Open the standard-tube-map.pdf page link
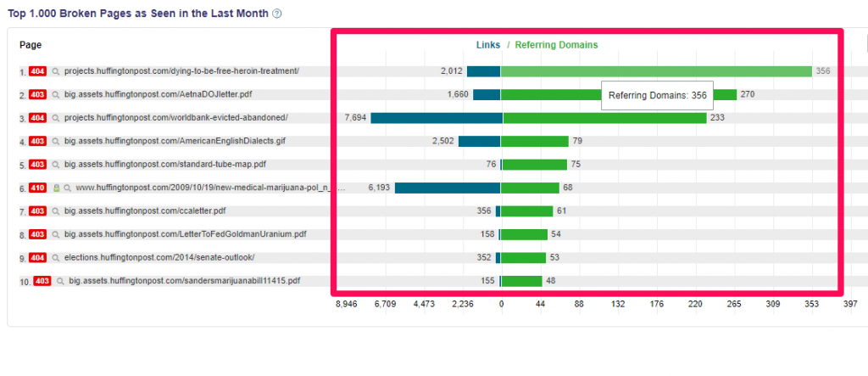The image size is (868, 376). click(165, 164)
